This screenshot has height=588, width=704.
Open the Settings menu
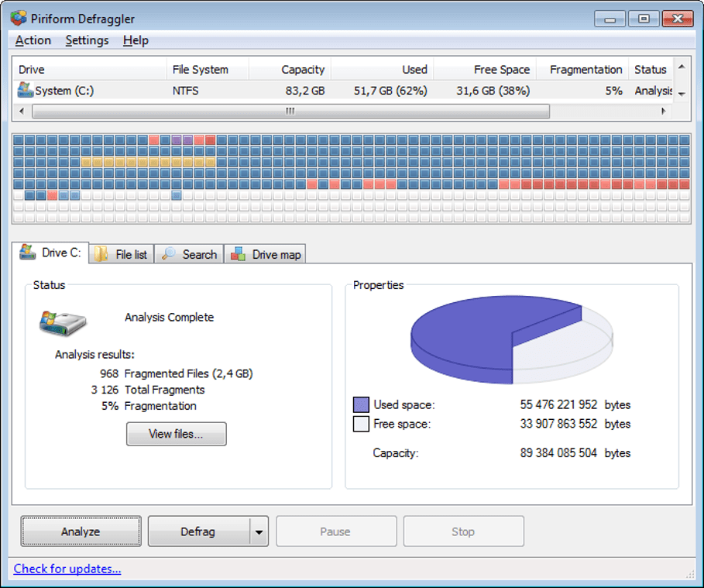coord(86,40)
